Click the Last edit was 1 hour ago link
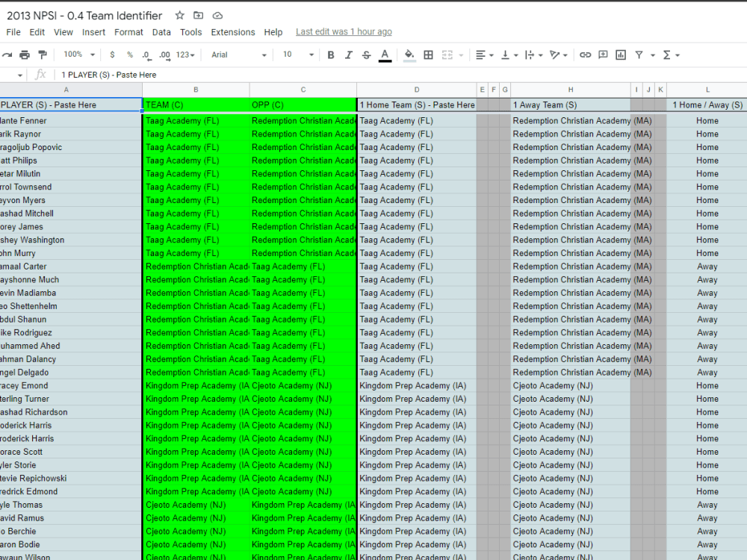747x560 pixels. [343, 32]
